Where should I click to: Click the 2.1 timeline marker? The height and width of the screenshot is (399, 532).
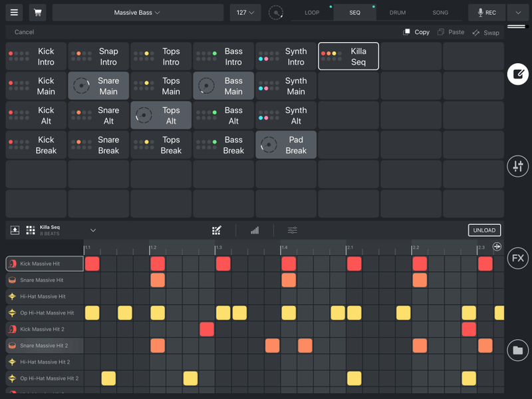[350, 247]
